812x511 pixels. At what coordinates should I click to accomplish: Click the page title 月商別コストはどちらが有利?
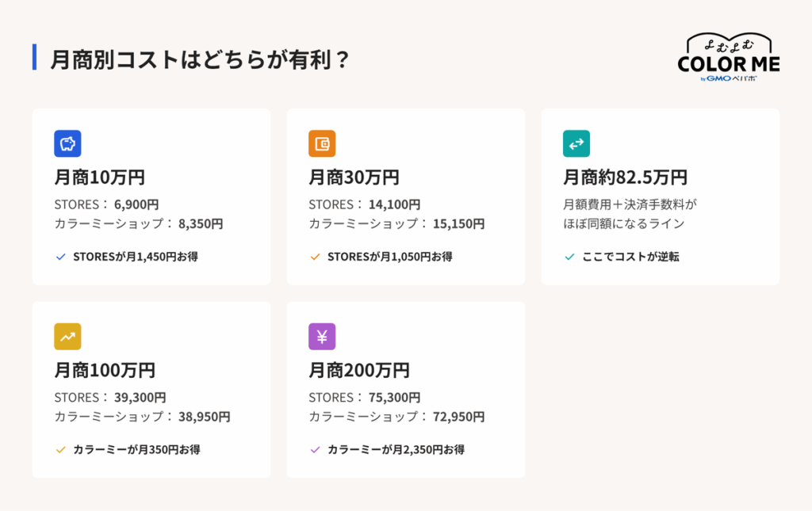(x=199, y=59)
